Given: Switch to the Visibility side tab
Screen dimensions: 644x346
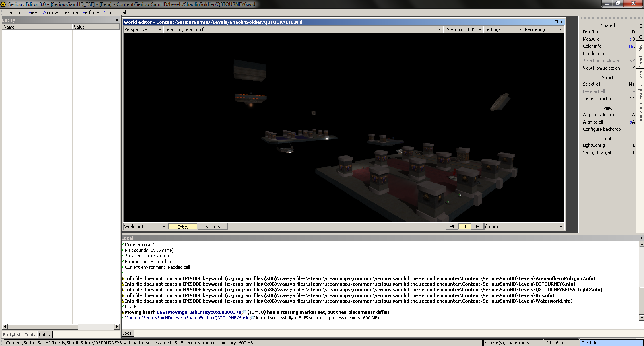Looking at the screenshot, I should (640, 92).
